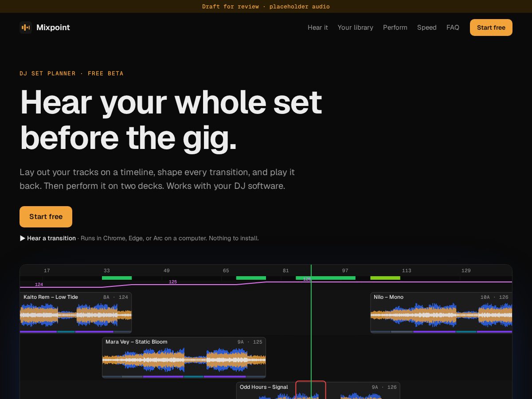Image resolution: width=532 pixels, height=399 pixels.
Task: Go to the Hear it section
Action: click(x=318, y=27)
